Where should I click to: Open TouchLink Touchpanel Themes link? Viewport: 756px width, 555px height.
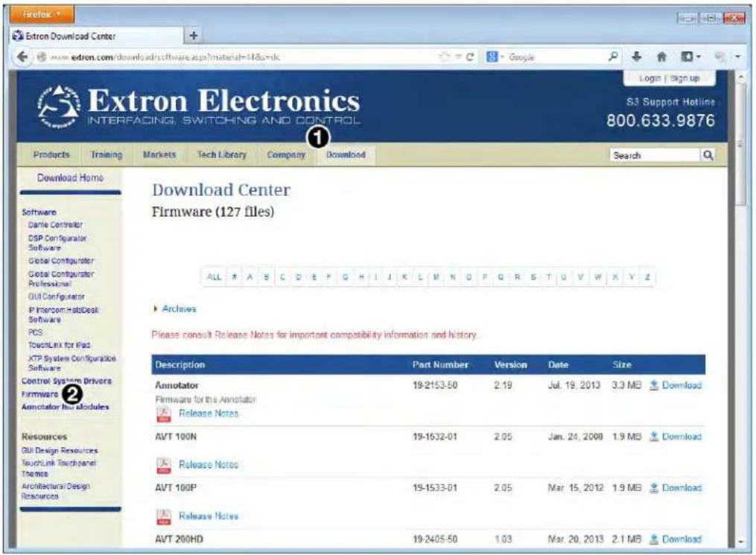58,468
